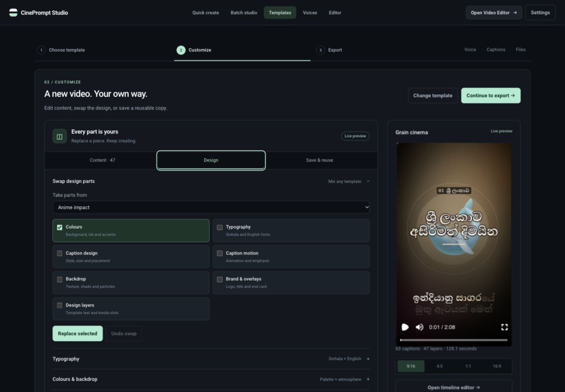565x392 pixels.
Task: Open the Voices nav item
Action: pyautogui.click(x=310, y=13)
